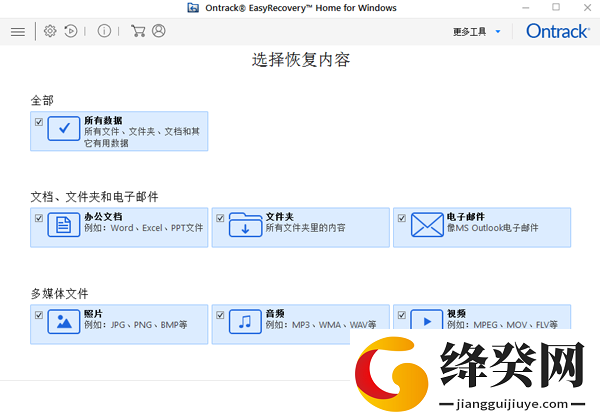Toggle the 音频 checkbox
Image resolution: width=600 pixels, height=420 pixels.
click(x=220, y=315)
